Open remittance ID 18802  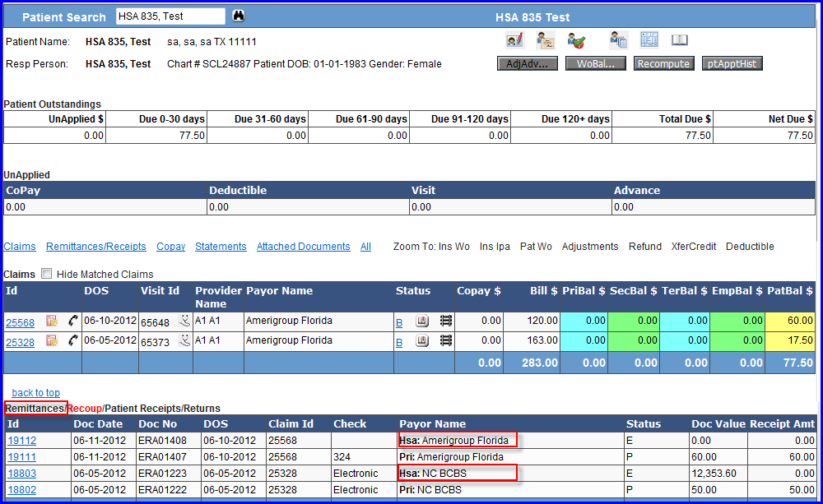(21, 490)
